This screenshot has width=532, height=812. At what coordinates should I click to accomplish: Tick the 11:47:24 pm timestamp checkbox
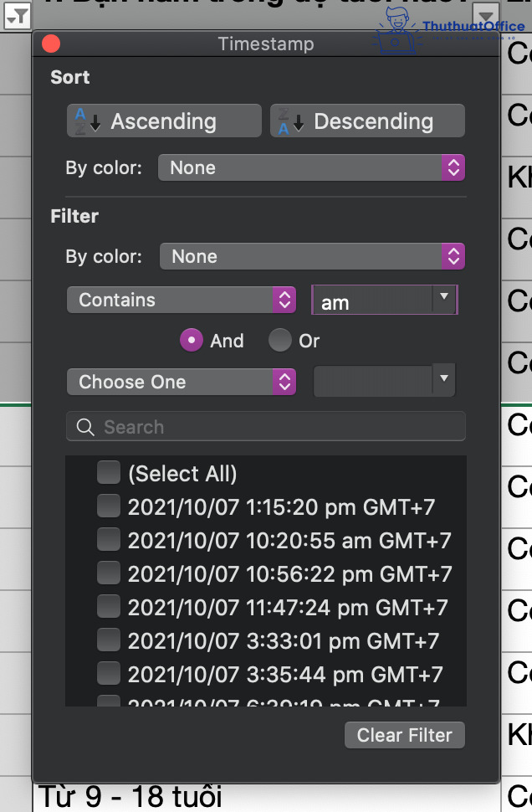pyautogui.click(x=109, y=607)
